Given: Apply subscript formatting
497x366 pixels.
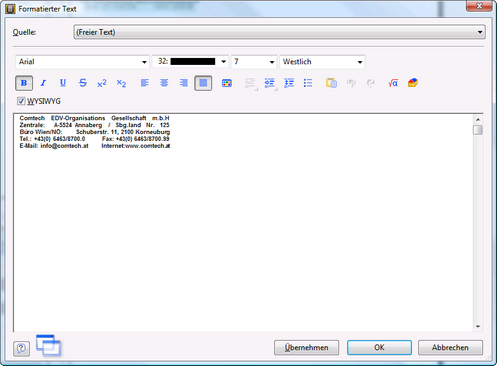Looking at the screenshot, I should (x=121, y=83).
